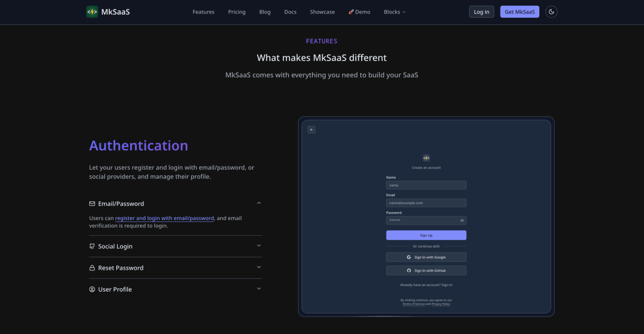Click 'Or continue with' text

coord(426,246)
